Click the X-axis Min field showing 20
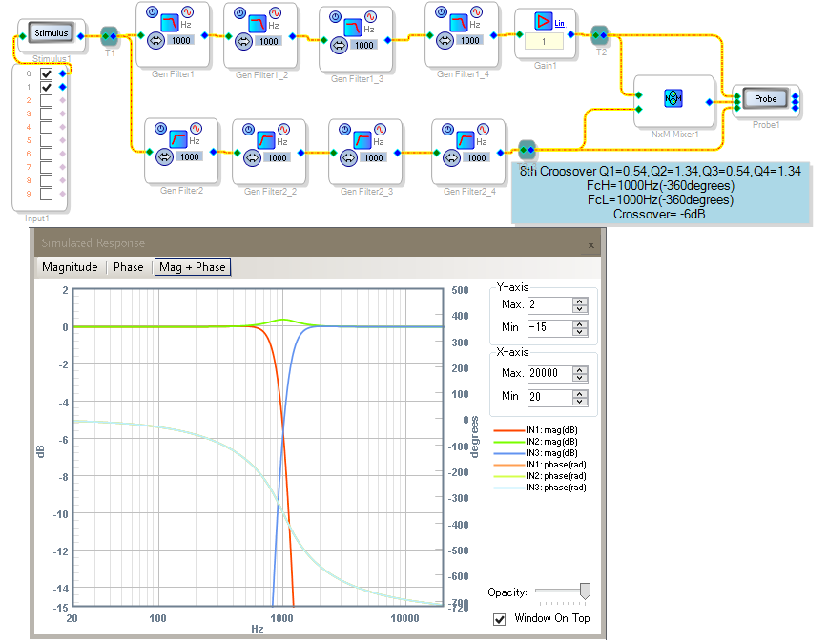The height and width of the screenshot is (644, 828). [550, 397]
